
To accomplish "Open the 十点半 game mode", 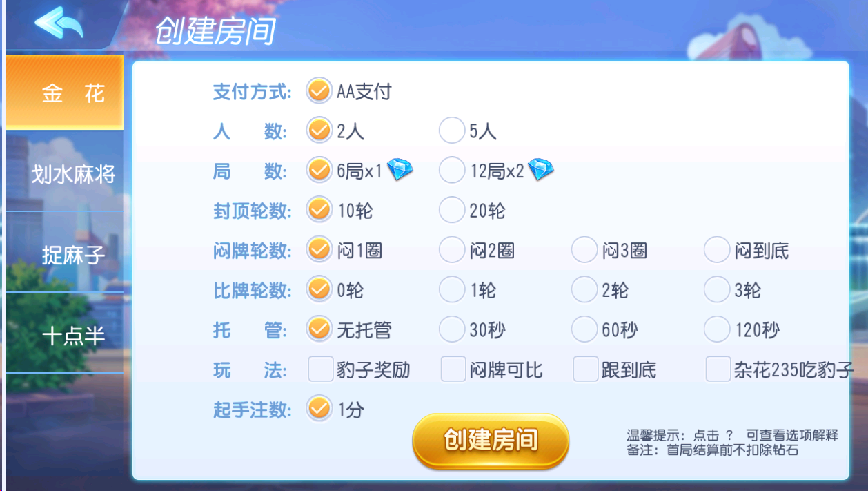I will coord(64,336).
